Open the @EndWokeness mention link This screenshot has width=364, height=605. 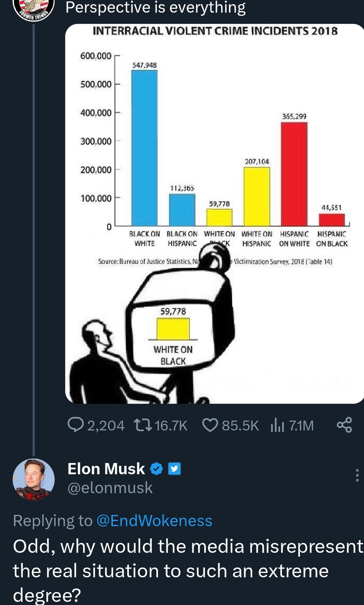tap(154, 521)
